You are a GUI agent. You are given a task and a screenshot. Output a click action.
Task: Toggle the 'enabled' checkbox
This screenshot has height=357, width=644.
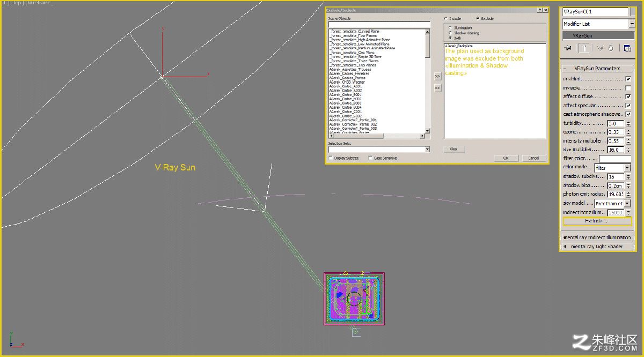coord(628,79)
